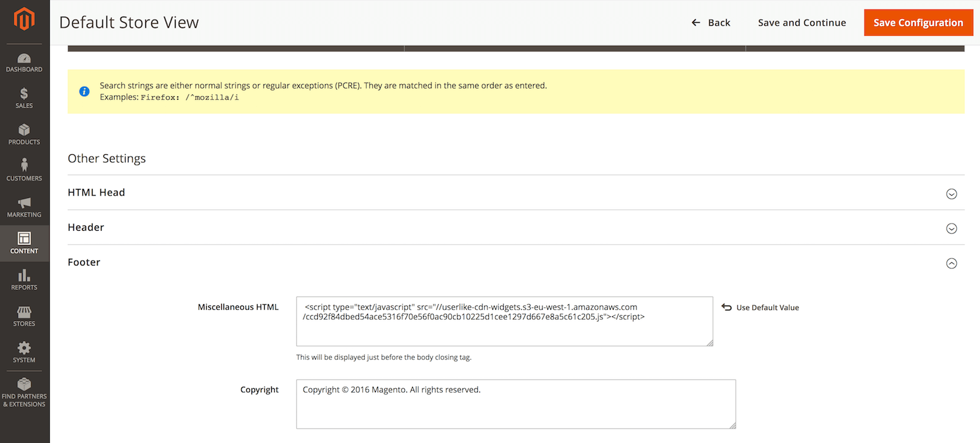
Task: Click the orange Save Configuration button
Action: click(918, 23)
